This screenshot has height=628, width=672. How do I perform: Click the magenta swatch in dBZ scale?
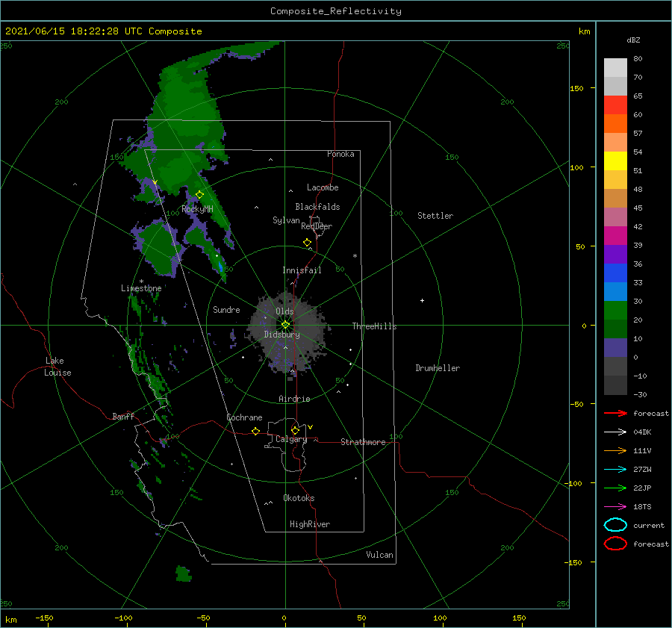[x=615, y=235]
